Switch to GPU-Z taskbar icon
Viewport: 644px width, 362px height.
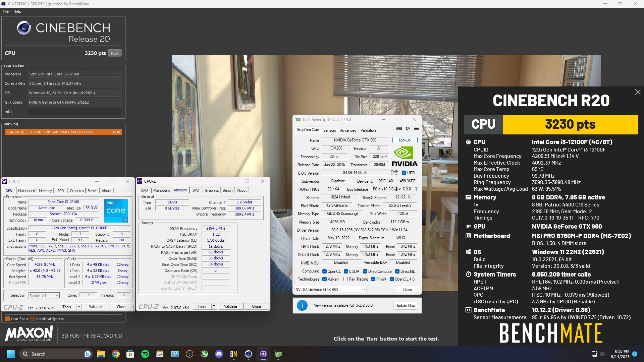[278, 354]
